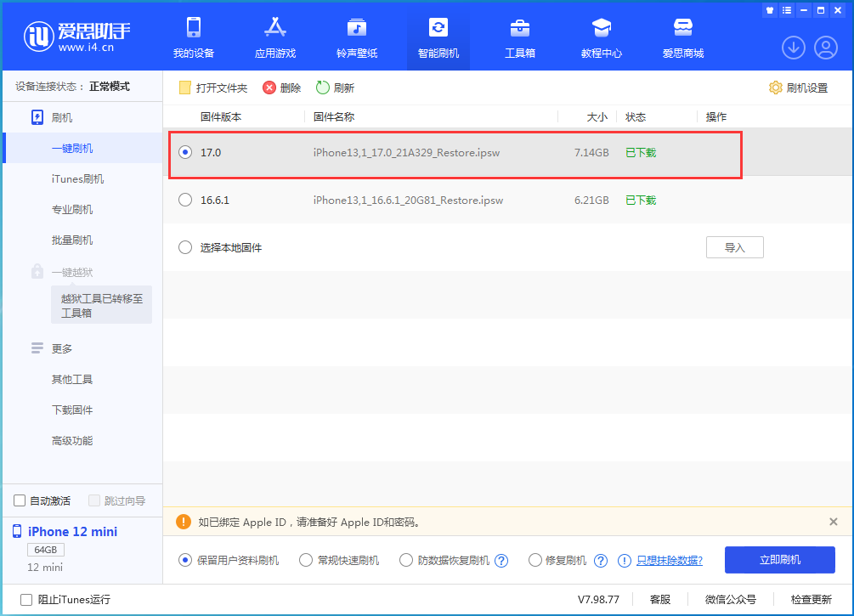The width and height of the screenshot is (854, 616).
Task: Enable the 自动激活 checkbox
Action: [20, 500]
